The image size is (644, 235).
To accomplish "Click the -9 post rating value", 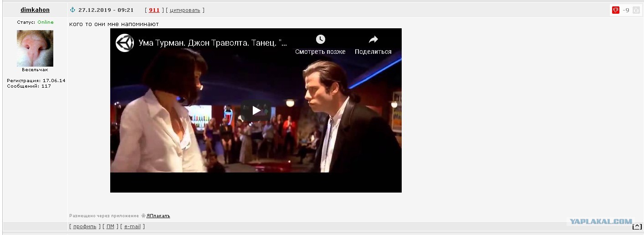I will click(x=626, y=10).
